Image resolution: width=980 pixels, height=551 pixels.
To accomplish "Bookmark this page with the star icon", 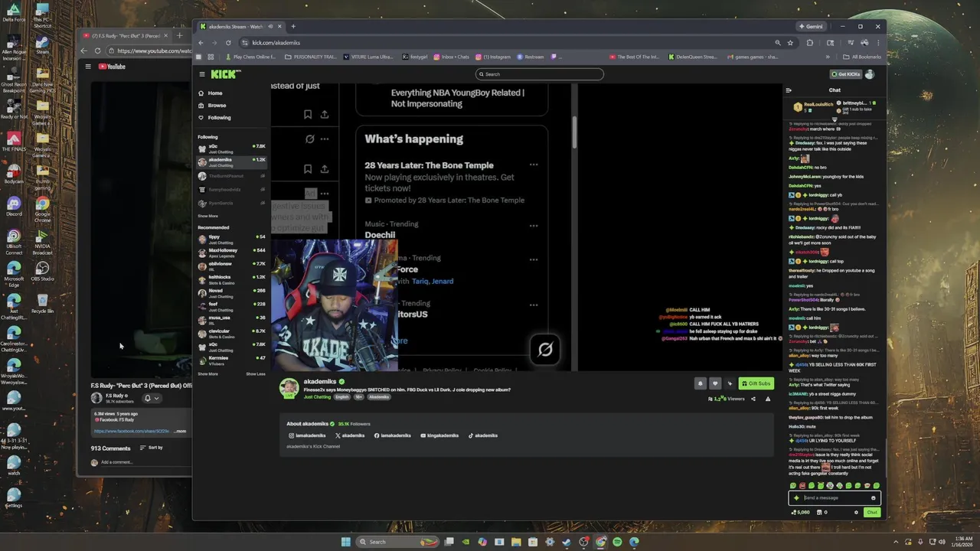I will [x=790, y=43].
